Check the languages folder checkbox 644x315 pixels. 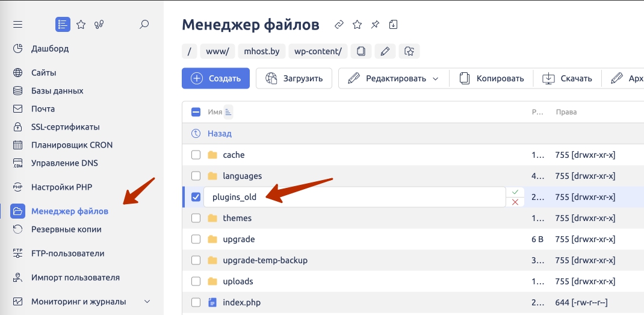[196, 176]
